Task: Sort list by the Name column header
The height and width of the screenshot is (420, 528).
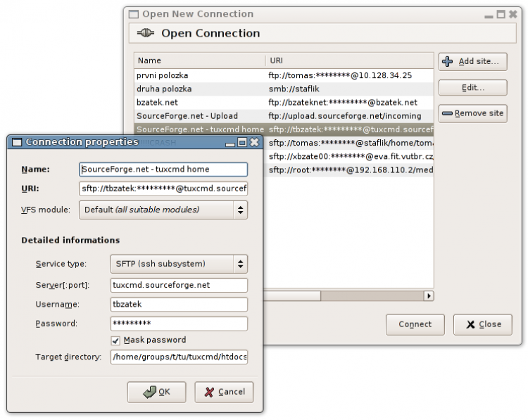Action: (200, 61)
